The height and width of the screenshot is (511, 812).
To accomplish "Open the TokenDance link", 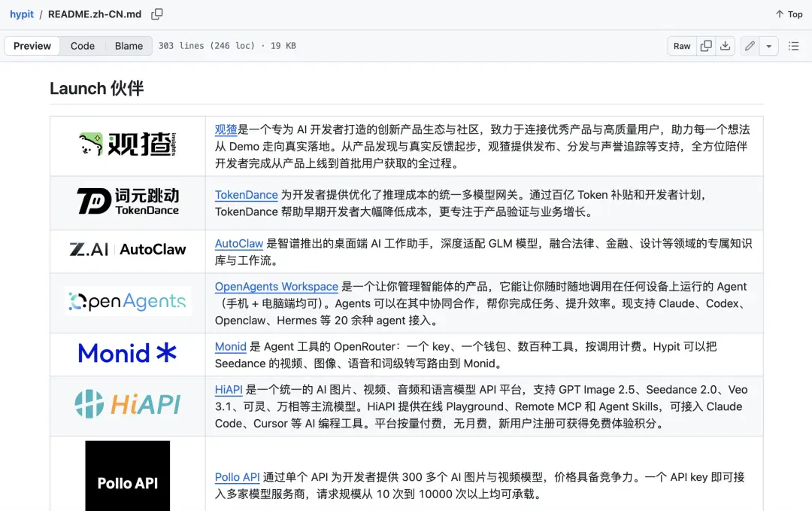I will pos(247,195).
